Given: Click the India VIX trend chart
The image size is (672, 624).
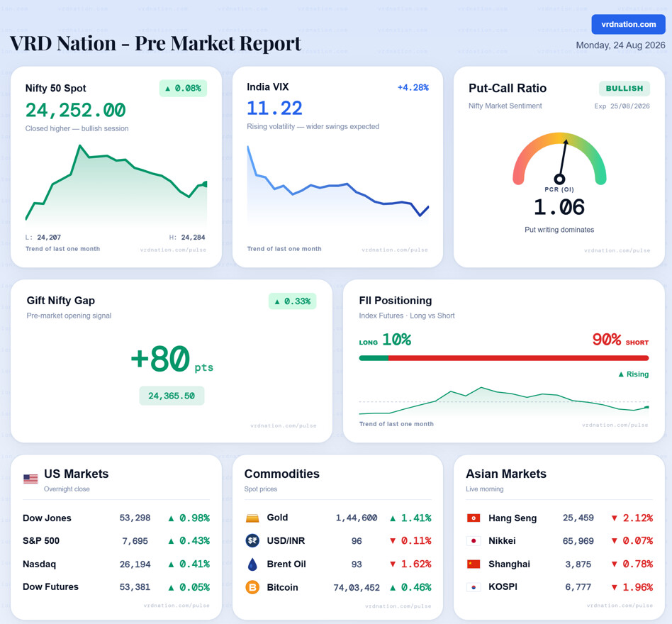Looking at the screenshot, I should pos(337,184).
